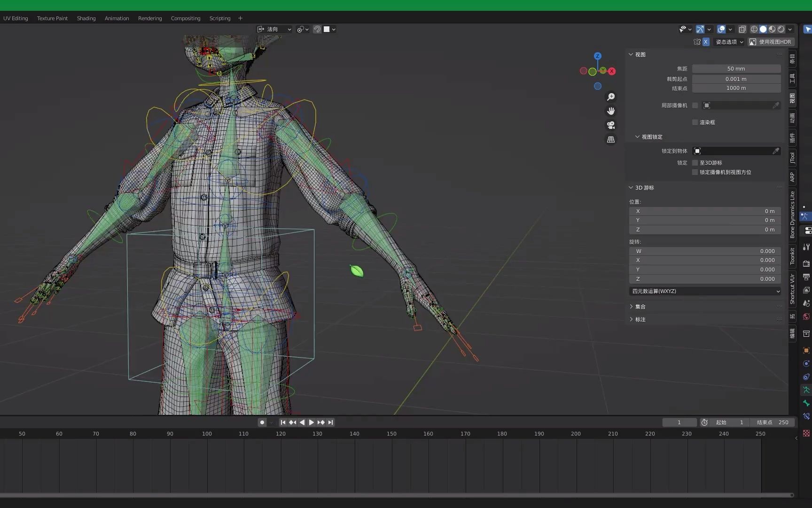This screenshot has height=508, width=812.
Task: Switch to the Scripting workspace tab
Action: click(220, 18)
